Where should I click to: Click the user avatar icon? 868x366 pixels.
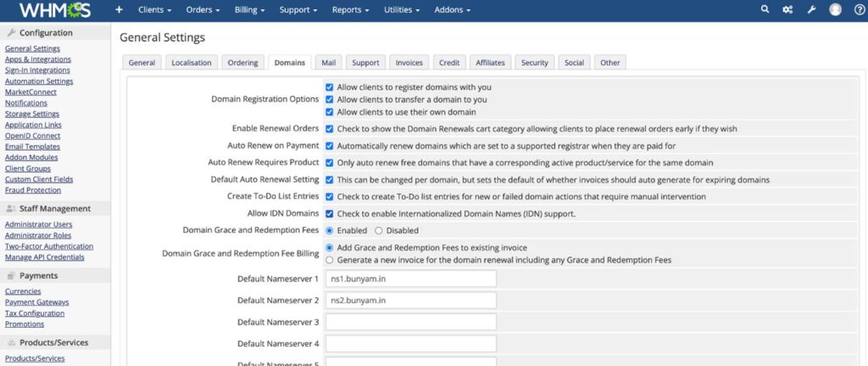pyautogui.click(x=835, y=10)
